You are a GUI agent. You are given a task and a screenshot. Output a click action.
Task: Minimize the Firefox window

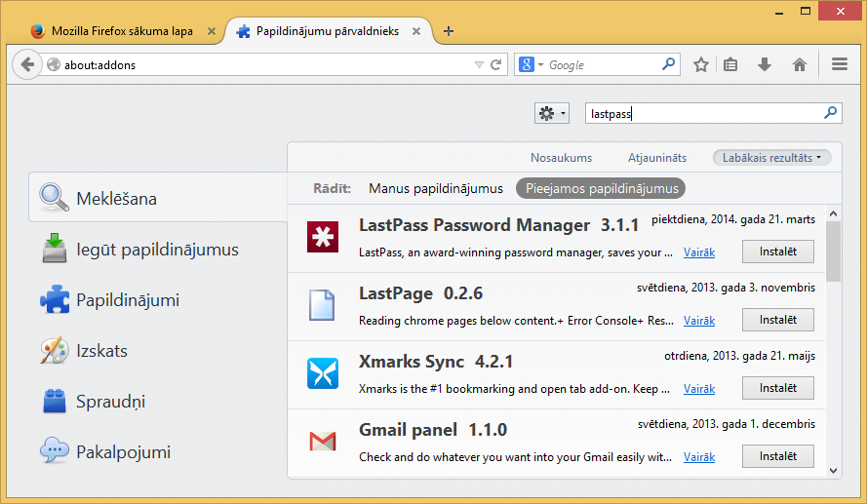coord(779,12)
